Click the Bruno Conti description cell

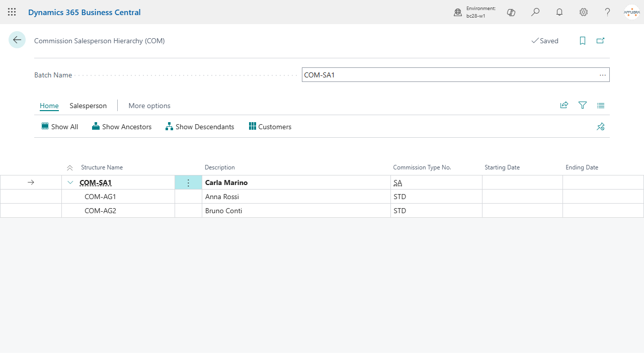tap(296, 211)
